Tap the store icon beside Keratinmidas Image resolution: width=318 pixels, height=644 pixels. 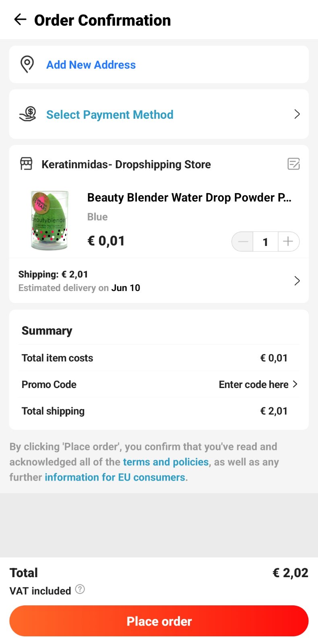(26, 164)
